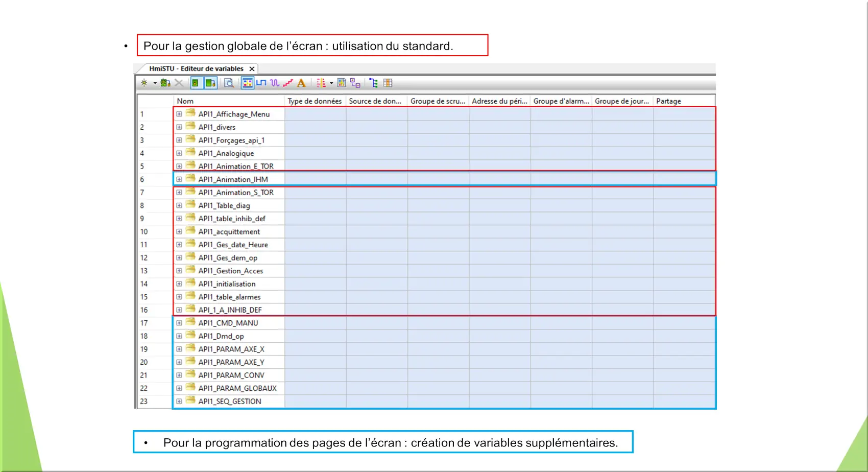868x472 pixels.
Task: Expand the API1_Table_diag folder
Action: [x=179, y=205]
